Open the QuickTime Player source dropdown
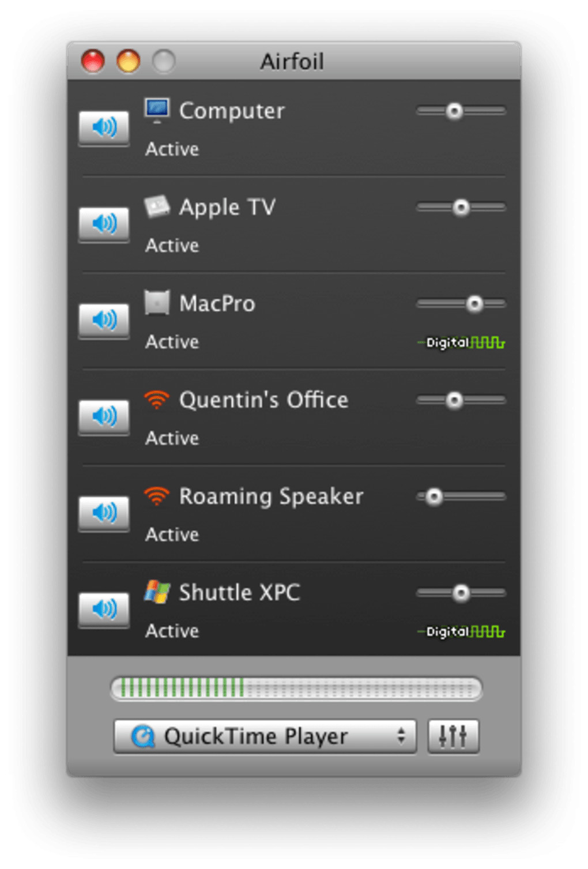This screenshot has width=588, height=869. click(265, 736)
